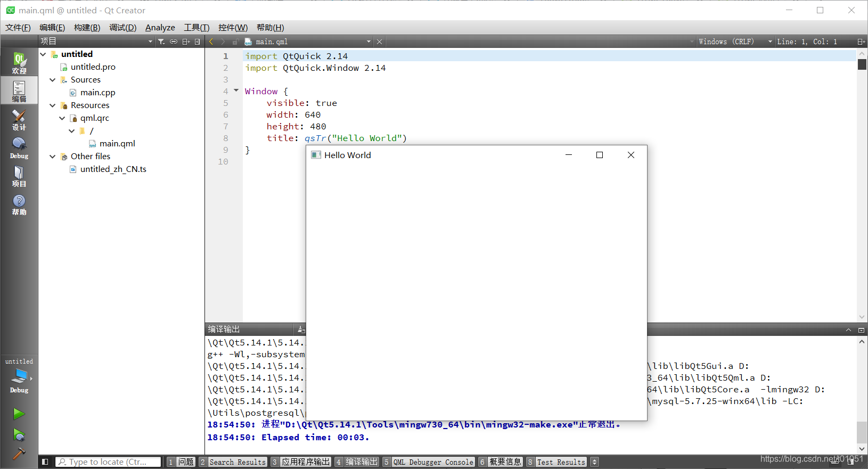Click the compile output scrollbar thumb
Screen dimensions: 868x469
coord(862,432)
